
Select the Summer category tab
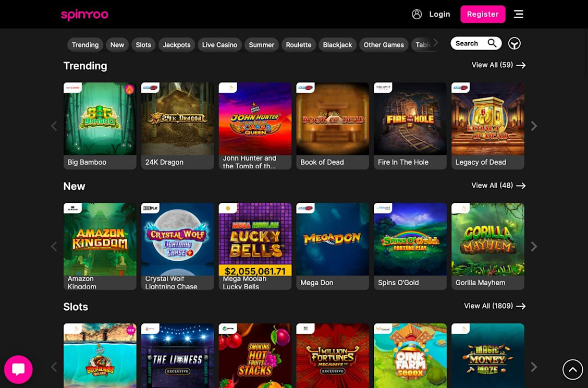(x=261, y=45)
